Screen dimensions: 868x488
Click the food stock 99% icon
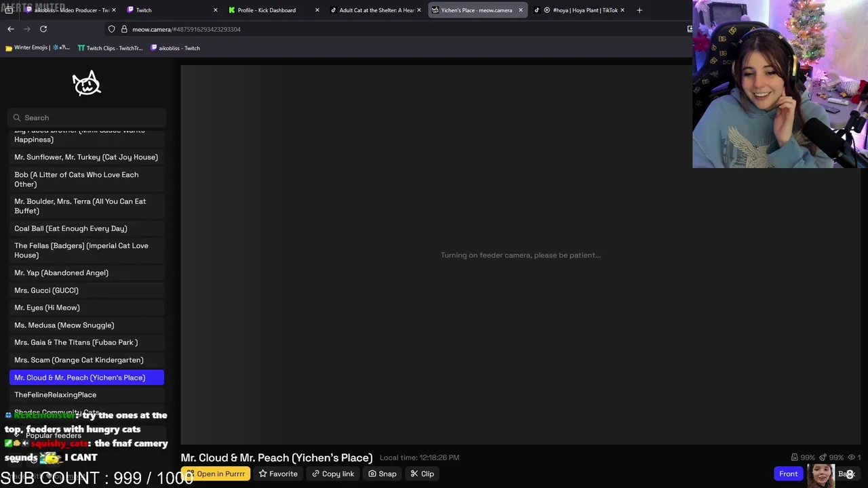[795, 457]
